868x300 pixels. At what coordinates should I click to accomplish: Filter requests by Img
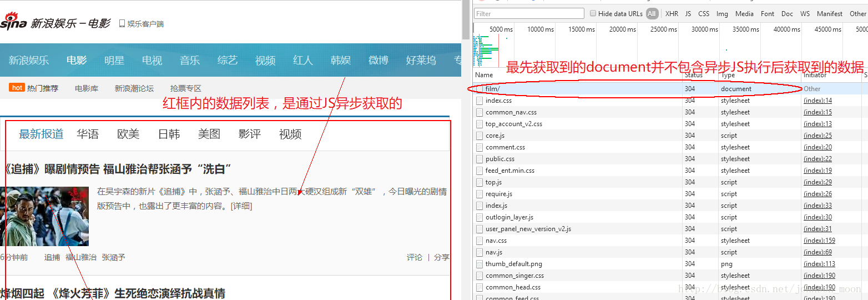(x=722, y=13)
